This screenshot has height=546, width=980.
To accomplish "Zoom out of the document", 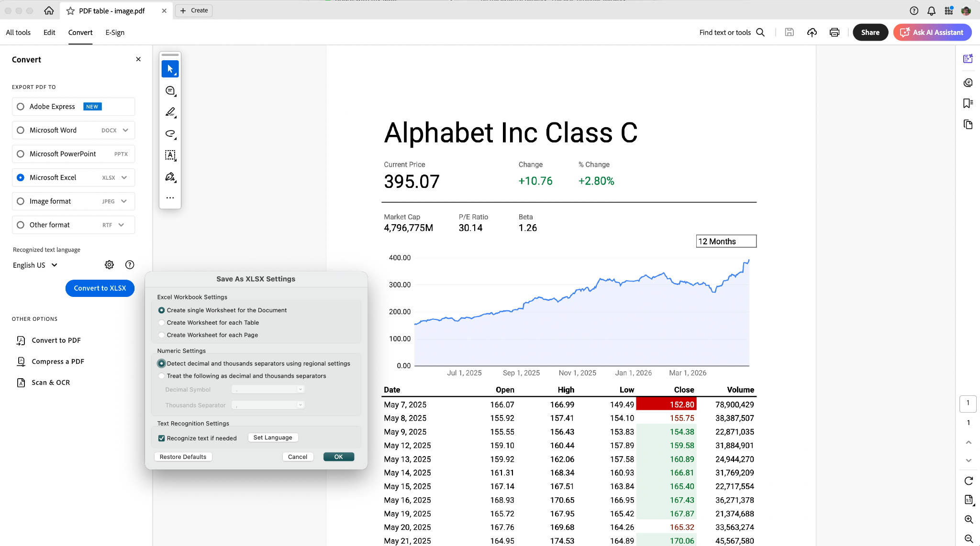I will pyautogui.click(x=969, y=539).
